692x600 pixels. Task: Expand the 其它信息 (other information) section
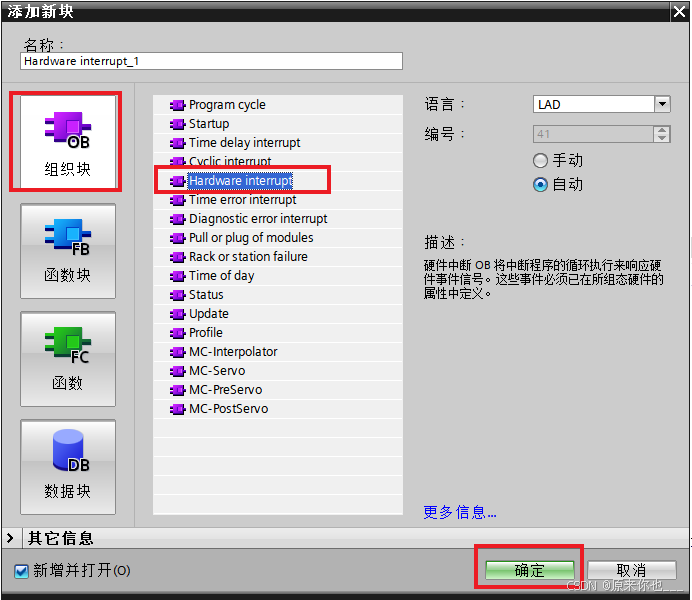point(10,538)
